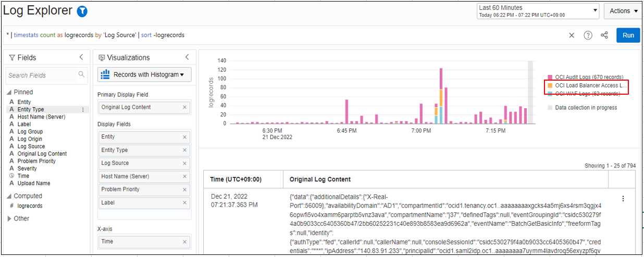The height and width of the screenshot is (257, 644).
Task: Select the Upload Name field
Action: 34,183
